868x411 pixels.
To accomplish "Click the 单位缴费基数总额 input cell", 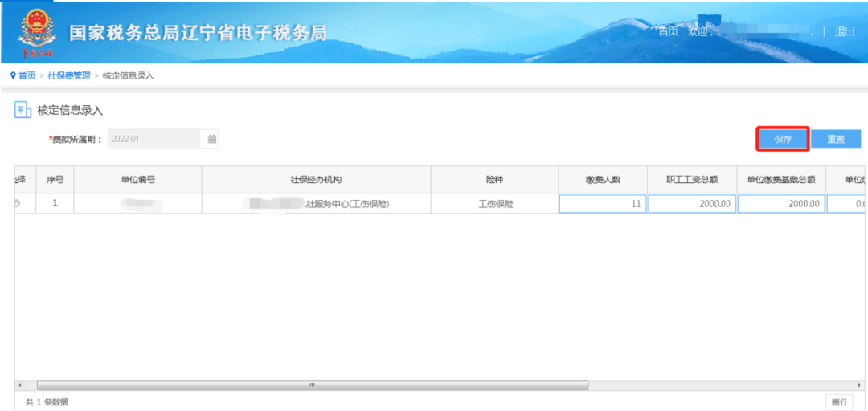I will tap(781, 204).
